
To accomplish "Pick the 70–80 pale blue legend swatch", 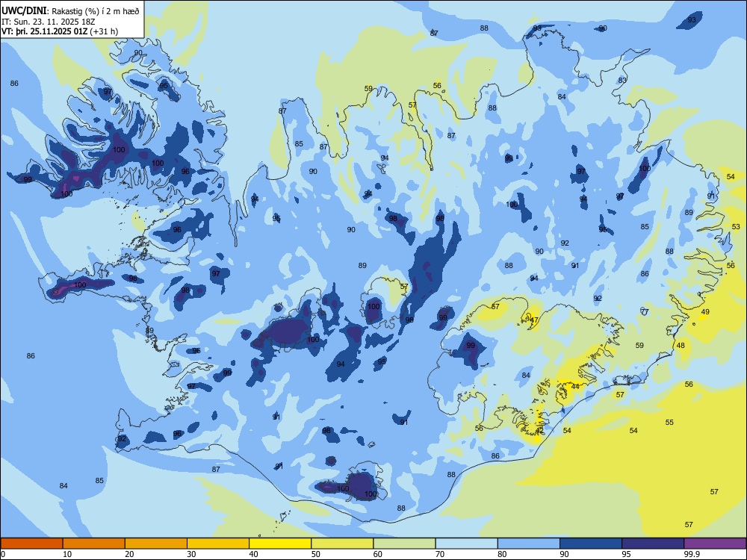I will [466, 544].
